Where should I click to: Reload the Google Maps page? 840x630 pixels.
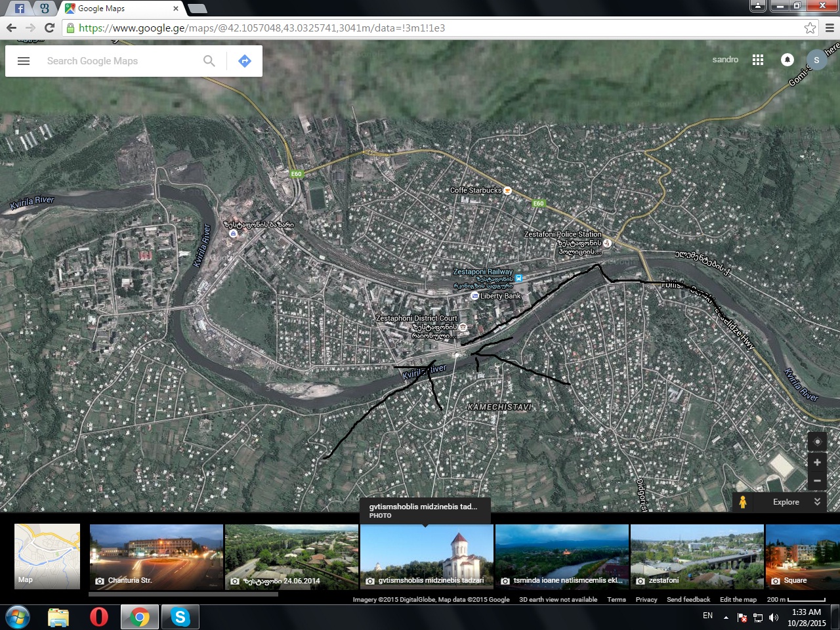49,28
